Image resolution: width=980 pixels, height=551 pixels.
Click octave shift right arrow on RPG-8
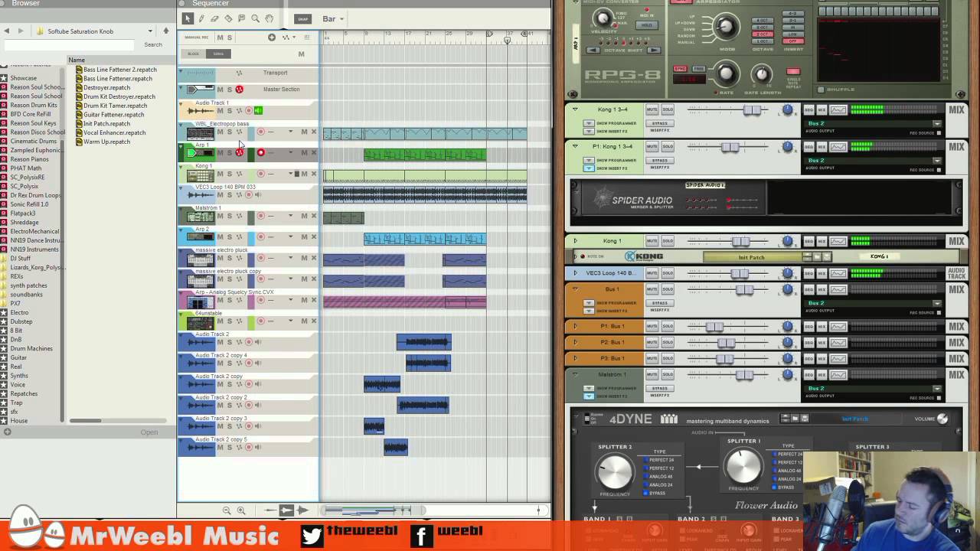pyautogui.click(x=653, y=51)
